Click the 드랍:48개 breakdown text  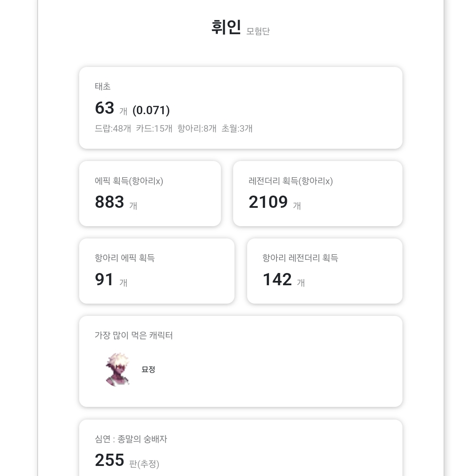[113, 129]
